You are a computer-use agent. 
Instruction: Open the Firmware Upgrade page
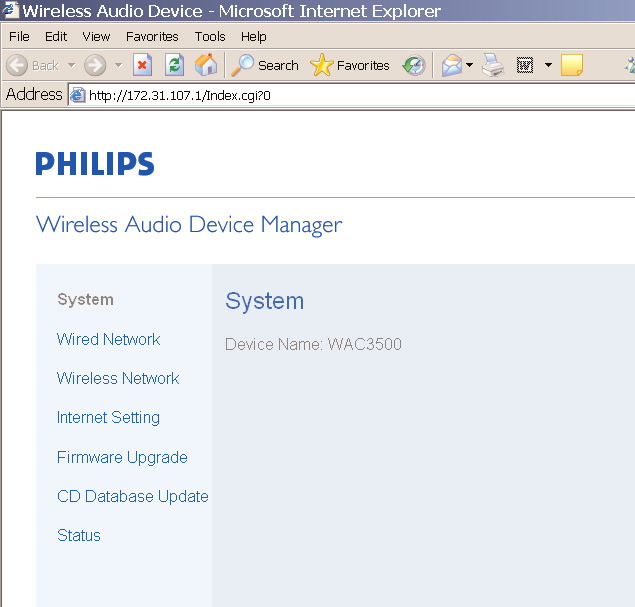tap(122, 457)
